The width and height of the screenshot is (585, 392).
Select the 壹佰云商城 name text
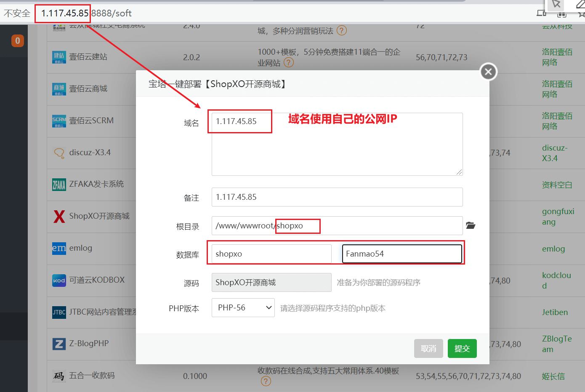click(88, 89)
